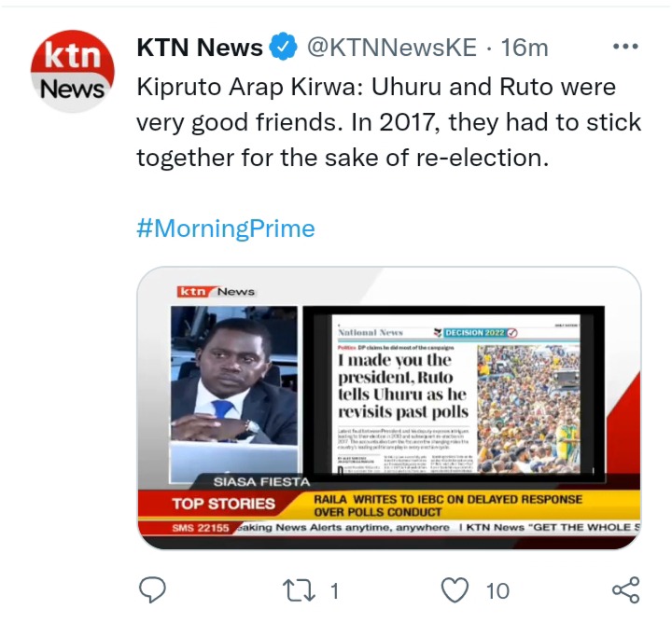This screenshot has height=623, width=672.
Task: Open tweet text about Kipruto Arap Kirwa
Action: coord(388,122)
